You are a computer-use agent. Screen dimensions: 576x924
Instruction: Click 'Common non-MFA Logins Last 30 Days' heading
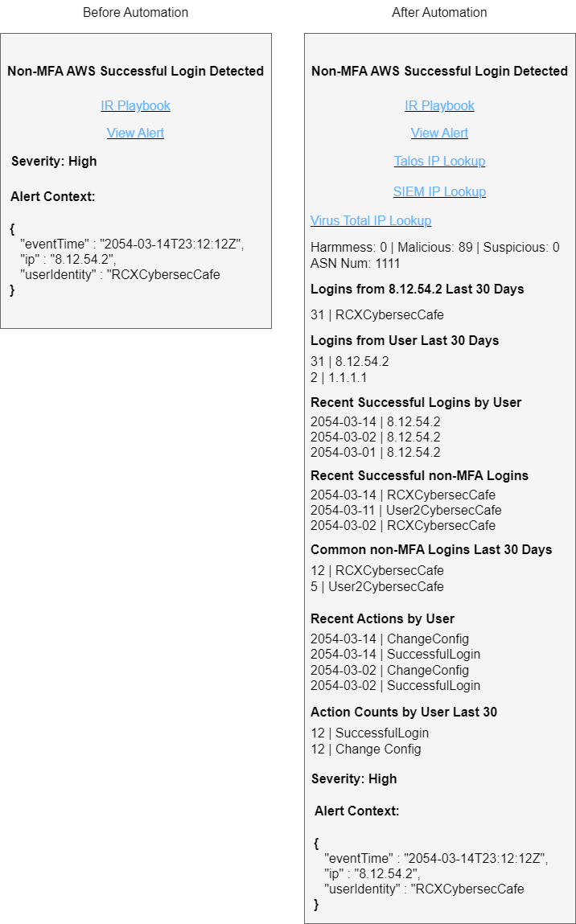tap(431, 550)
